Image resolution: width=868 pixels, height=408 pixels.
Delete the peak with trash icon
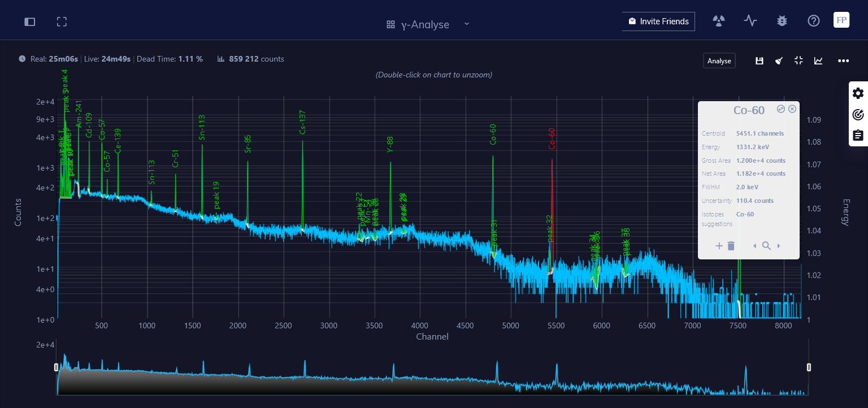[731, 246]
